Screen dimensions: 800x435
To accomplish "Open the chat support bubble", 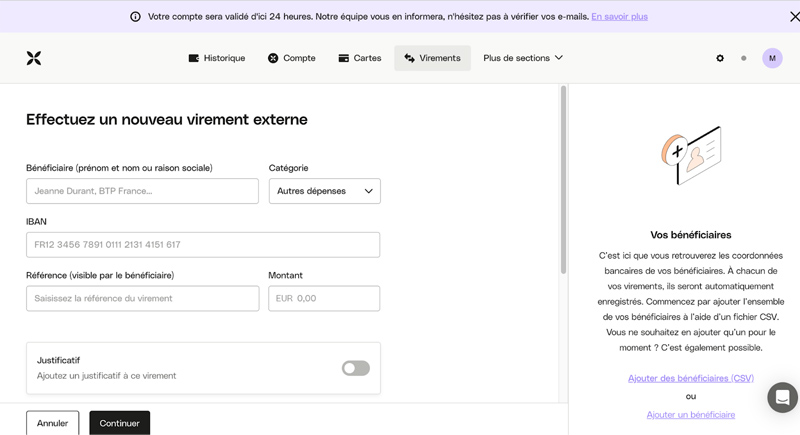I will pos(783,397).
